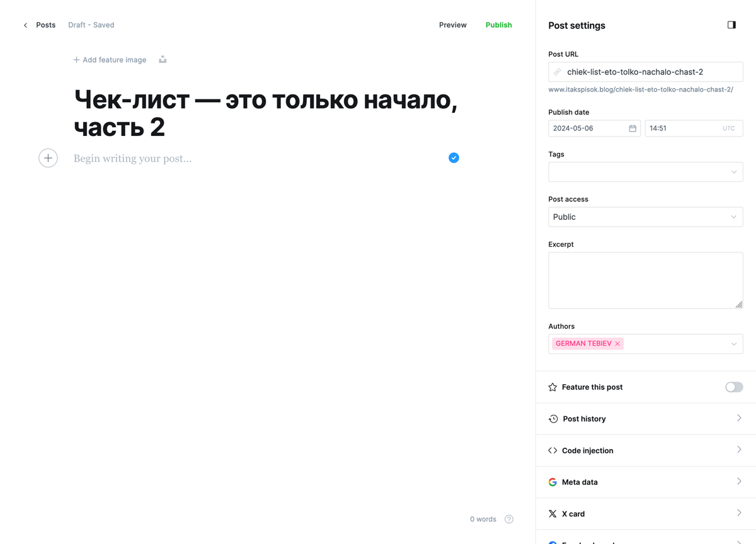Open post Preview
Screen dimensions: 756x544
point(453,25)
